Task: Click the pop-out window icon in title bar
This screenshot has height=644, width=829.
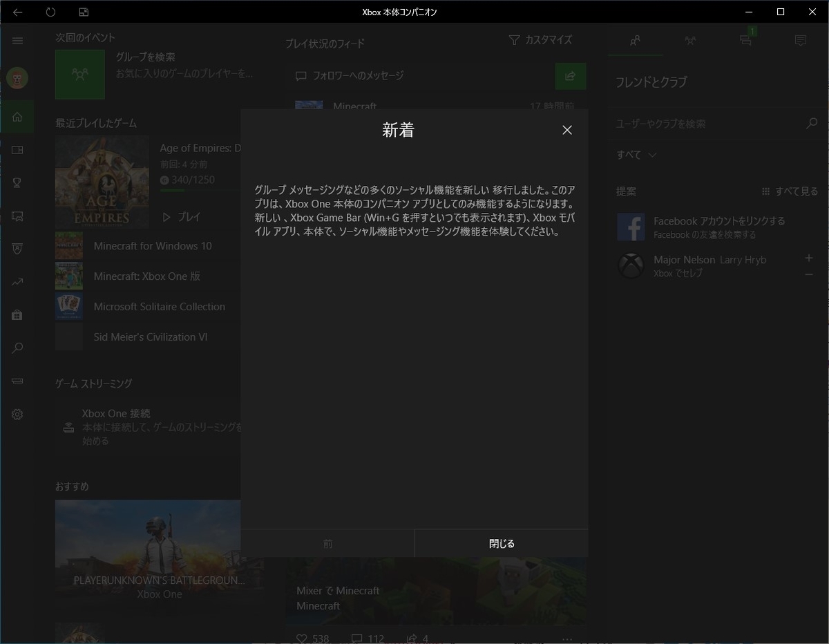Action: tap(84, 12)
